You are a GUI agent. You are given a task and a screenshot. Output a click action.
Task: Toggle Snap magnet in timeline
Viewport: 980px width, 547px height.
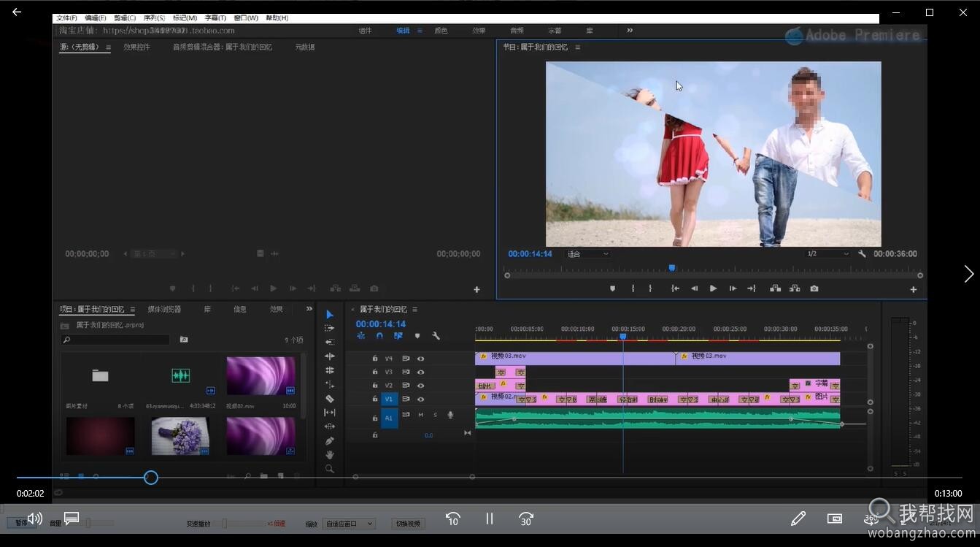tap(379, 336)
